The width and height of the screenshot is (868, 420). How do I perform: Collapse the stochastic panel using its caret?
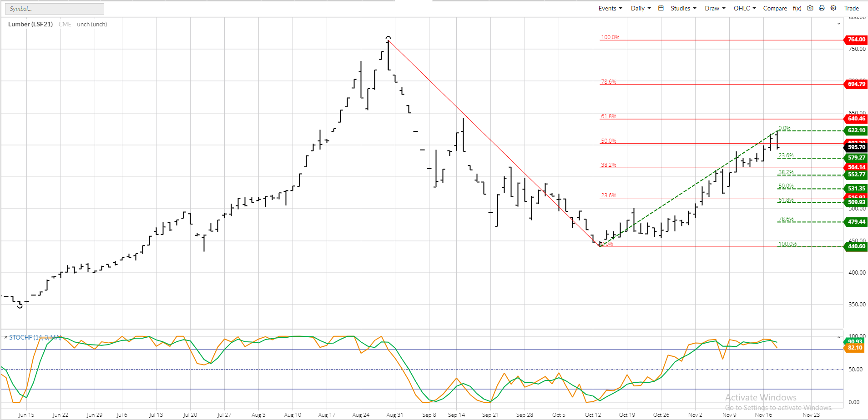click(839, 337)
